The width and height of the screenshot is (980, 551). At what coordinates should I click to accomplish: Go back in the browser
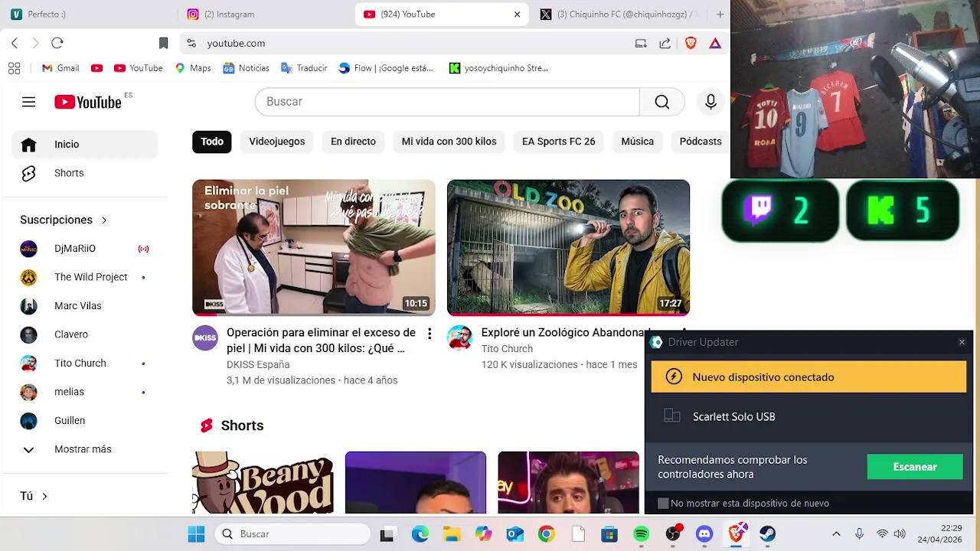point(15,43)
